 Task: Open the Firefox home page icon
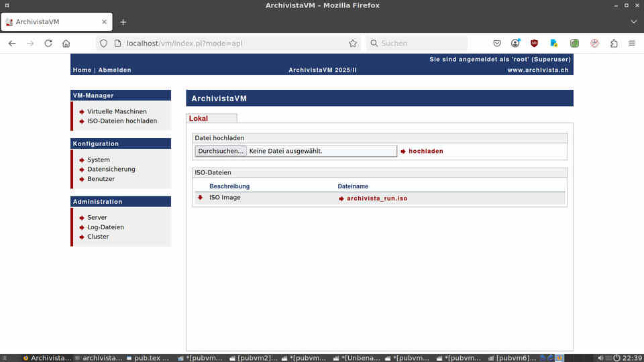(66, 43)
